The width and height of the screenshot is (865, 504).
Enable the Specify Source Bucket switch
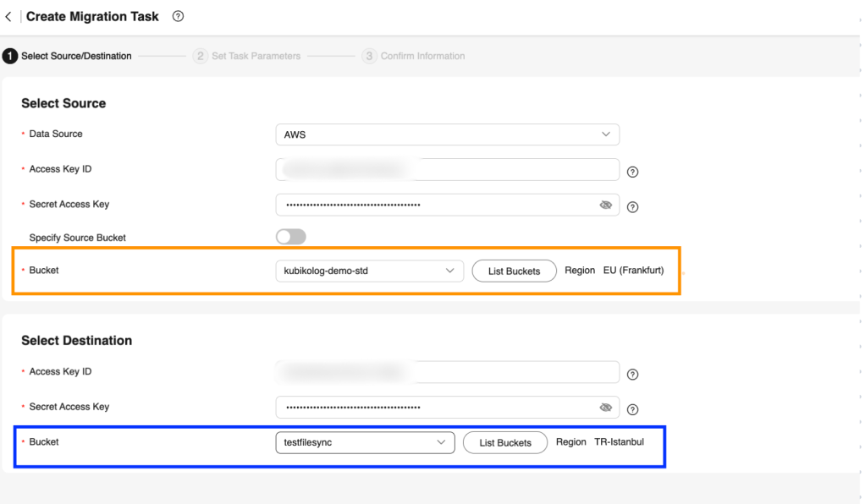tap(291, 237)
